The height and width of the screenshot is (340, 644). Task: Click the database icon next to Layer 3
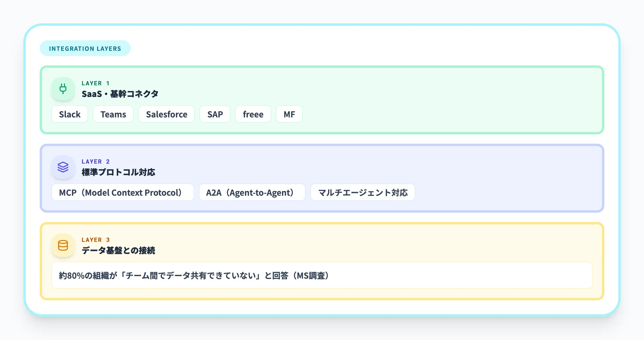pos(63,245)
